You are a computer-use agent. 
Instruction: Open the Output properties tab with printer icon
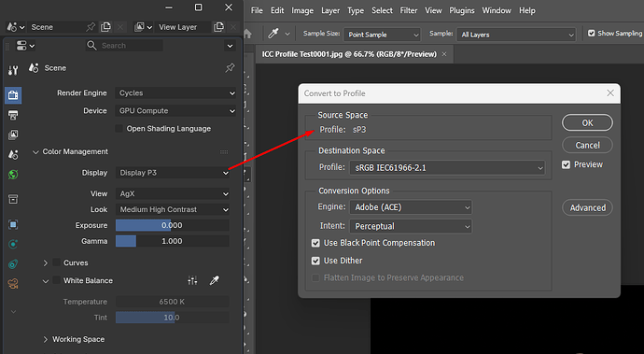click(x=13, y=115)
